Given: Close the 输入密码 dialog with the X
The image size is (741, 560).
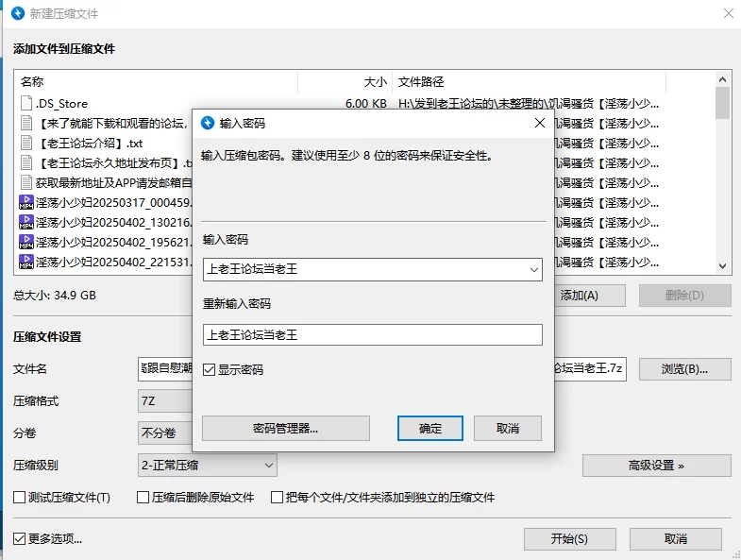Looking at the screenshot, I should [x=540, y=123].
